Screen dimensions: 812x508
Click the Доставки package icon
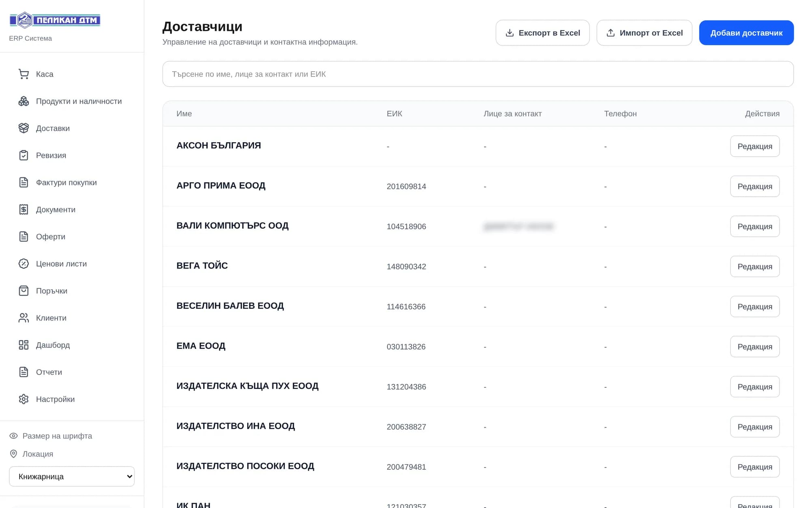point(24,128)
